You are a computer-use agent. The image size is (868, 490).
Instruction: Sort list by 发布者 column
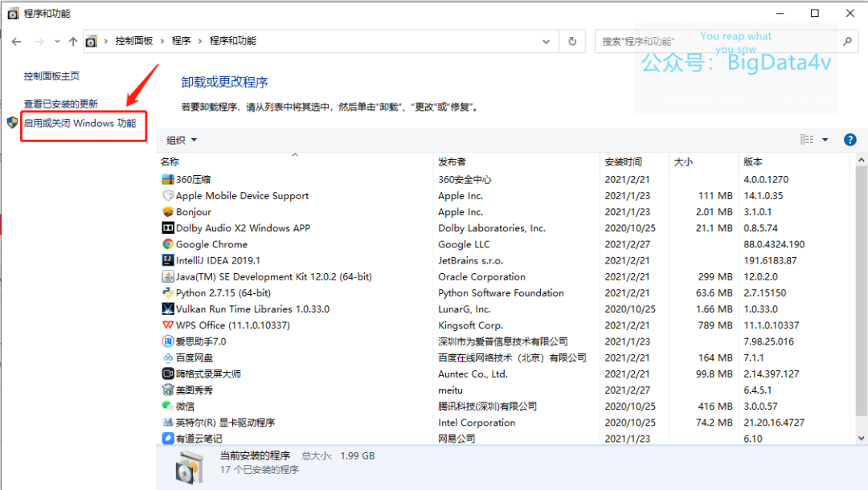click(517, 161)
